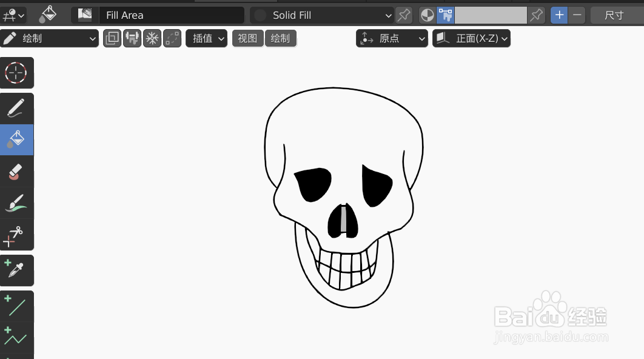Open the 视图 menu
The height and width of the screenshot is (359, 644).
coord(247,38)
